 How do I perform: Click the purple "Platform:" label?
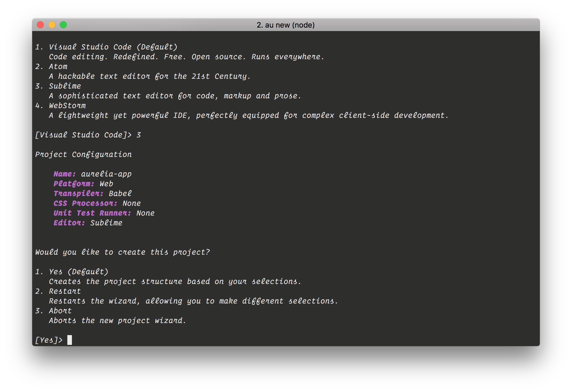click(74, 184)
